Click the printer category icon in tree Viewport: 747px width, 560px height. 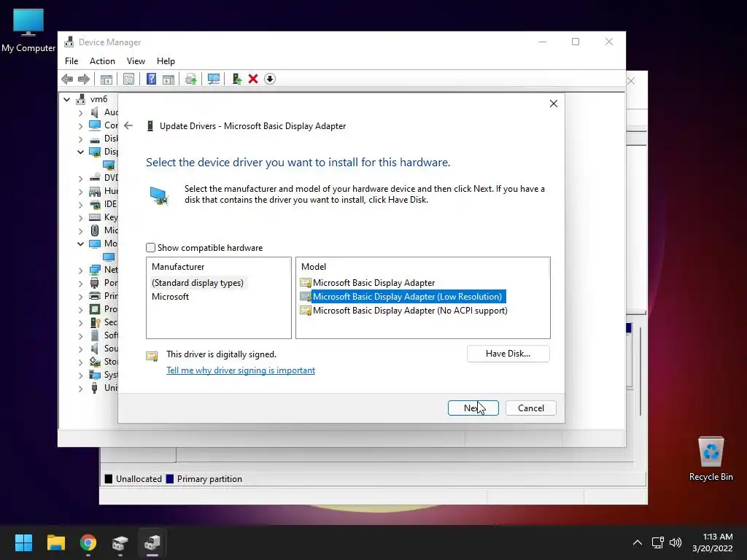(95, 296)
